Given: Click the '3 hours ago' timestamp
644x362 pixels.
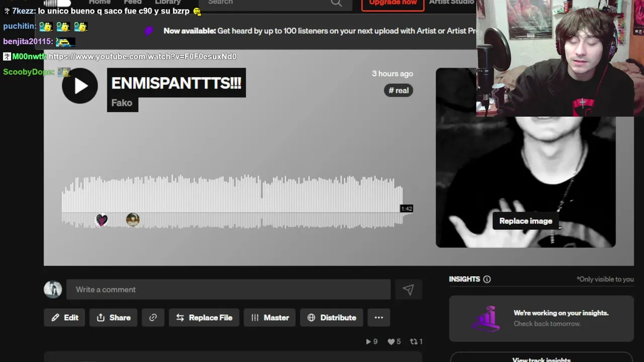Looking at the screenshot, I should pyautogui.click(x=392, y=73).
